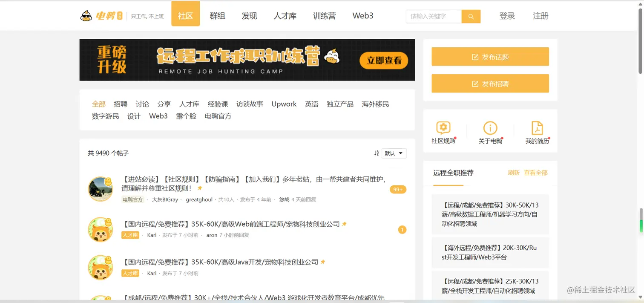Screen dimensions: 644x303
Task: Open the 发现 nav tab
Action: point(249,16)
